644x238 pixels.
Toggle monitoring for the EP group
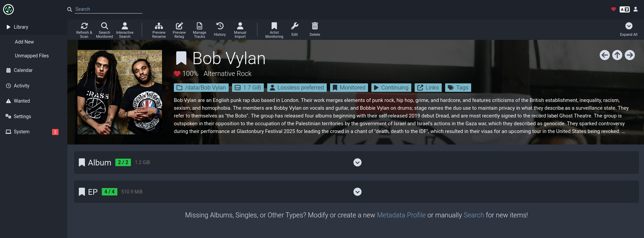82,192
